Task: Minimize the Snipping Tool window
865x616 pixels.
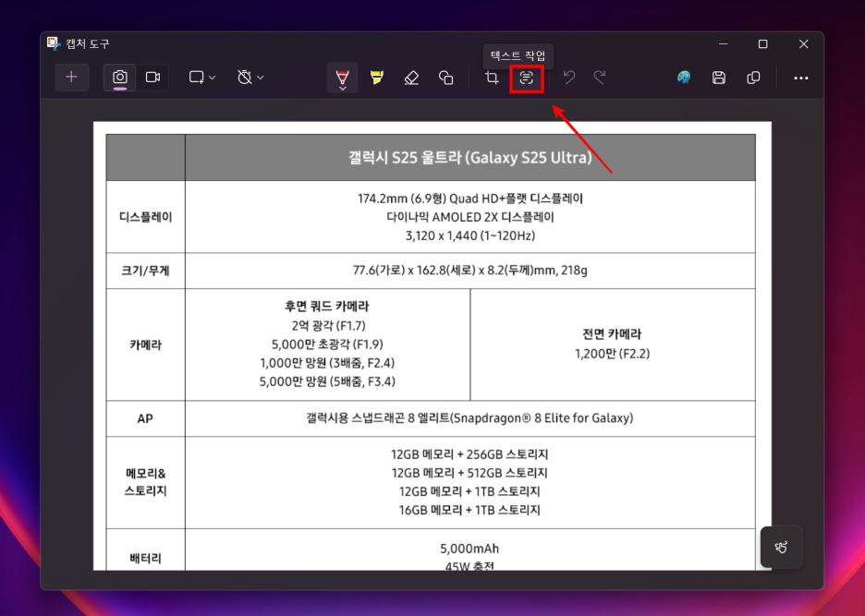Action: coord(724,44)
